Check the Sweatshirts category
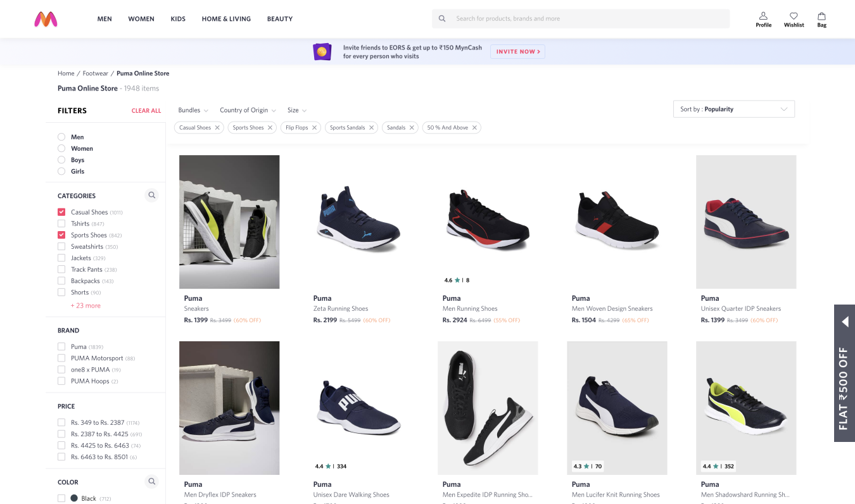This screenshot has height=504, width=855. (61, 246)
